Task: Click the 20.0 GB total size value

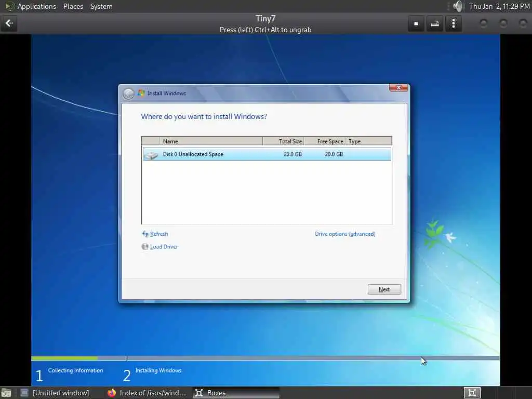Action: (292, 154)
